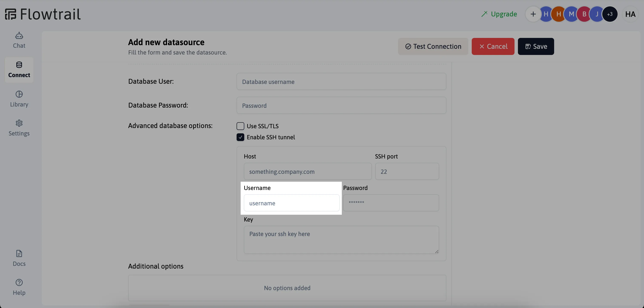Image resolution: width=644 pixels, height=308 pixels.
Task: Focus the Database username field
Action: [x=341, y=82]
